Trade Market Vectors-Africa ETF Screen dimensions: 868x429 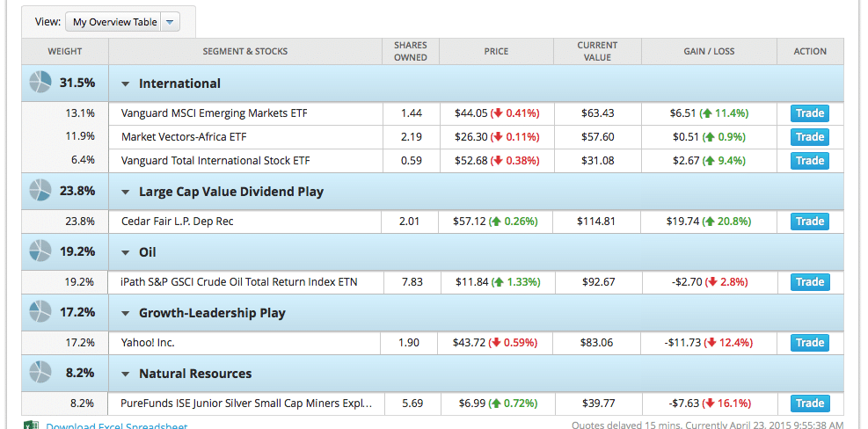pos(810,137)
